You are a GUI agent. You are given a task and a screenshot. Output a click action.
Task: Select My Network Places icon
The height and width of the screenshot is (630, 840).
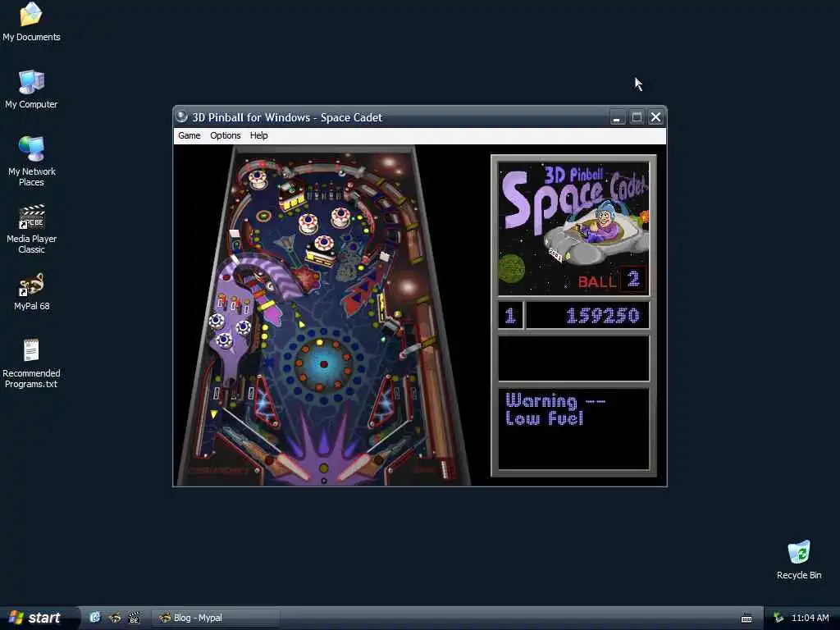pyautogui.click(x=31, y=161)
